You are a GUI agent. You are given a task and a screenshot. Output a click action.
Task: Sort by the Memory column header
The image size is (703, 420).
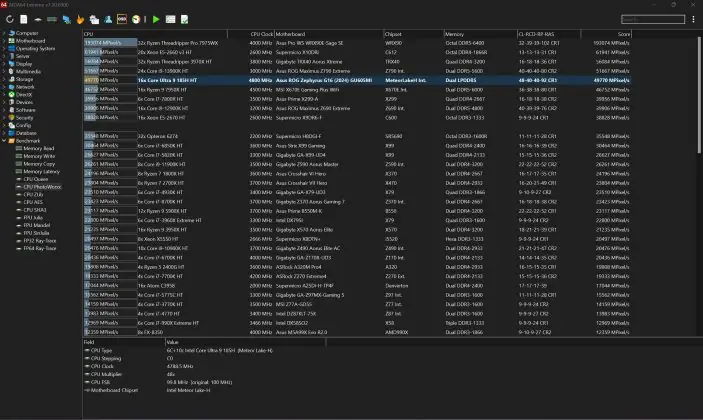(x=480, y=34)
